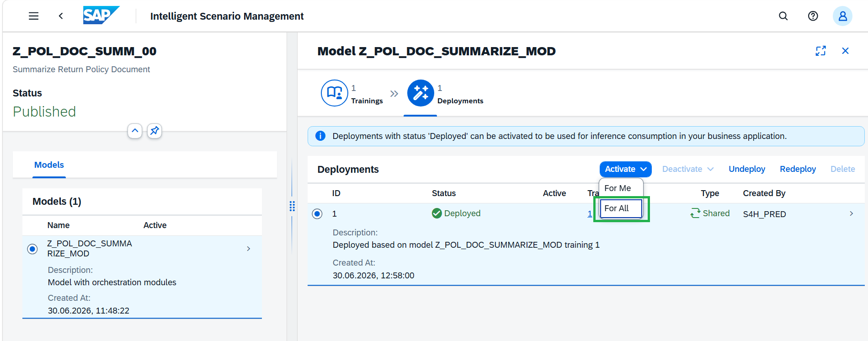The width and height of the screenshot is (868, 341).
Task: Click Model with orchestration modules description
Action: [x=112, y=282]
